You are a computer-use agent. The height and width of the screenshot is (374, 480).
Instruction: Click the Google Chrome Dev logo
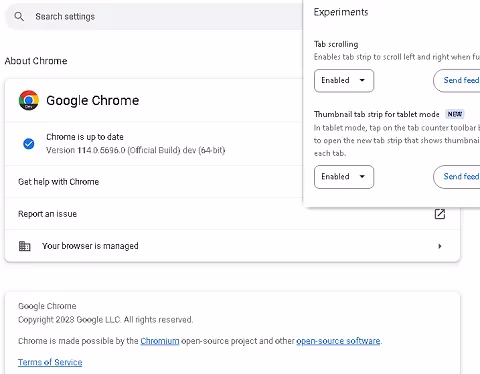29,100
